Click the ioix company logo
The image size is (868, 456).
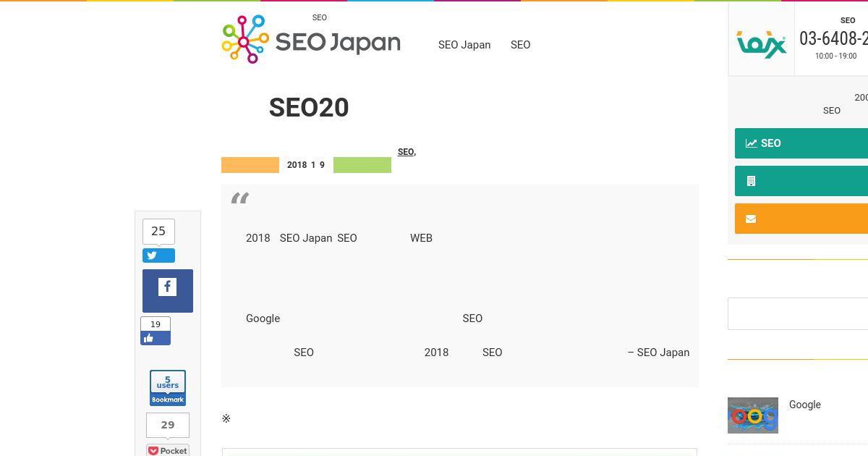click(761, 44)
